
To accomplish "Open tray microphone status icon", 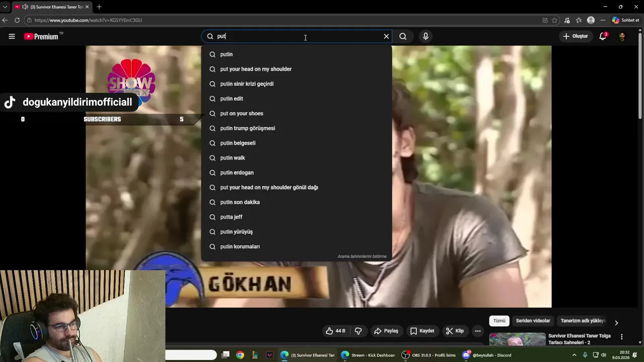I will click(x=585, y=355).
